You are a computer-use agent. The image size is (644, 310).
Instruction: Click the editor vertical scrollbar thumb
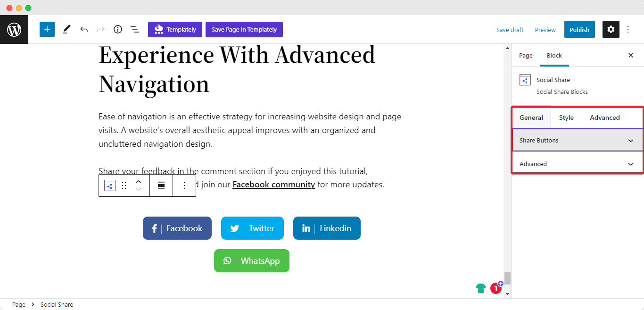click(507, 278)
